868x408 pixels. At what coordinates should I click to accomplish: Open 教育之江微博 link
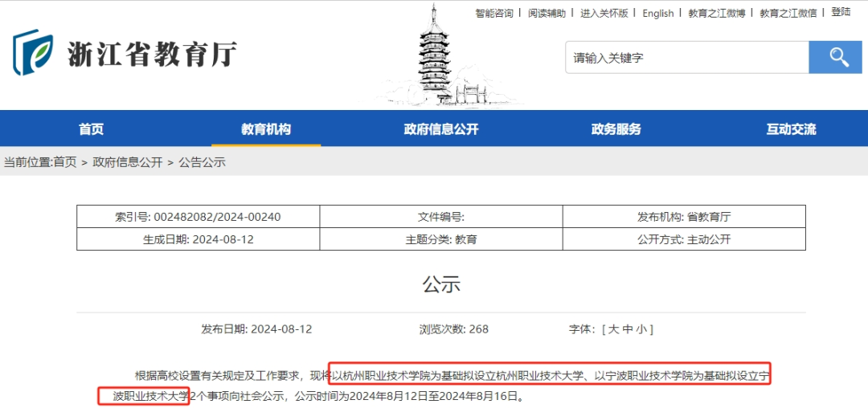pyautogui.click(x=717, y=14)
